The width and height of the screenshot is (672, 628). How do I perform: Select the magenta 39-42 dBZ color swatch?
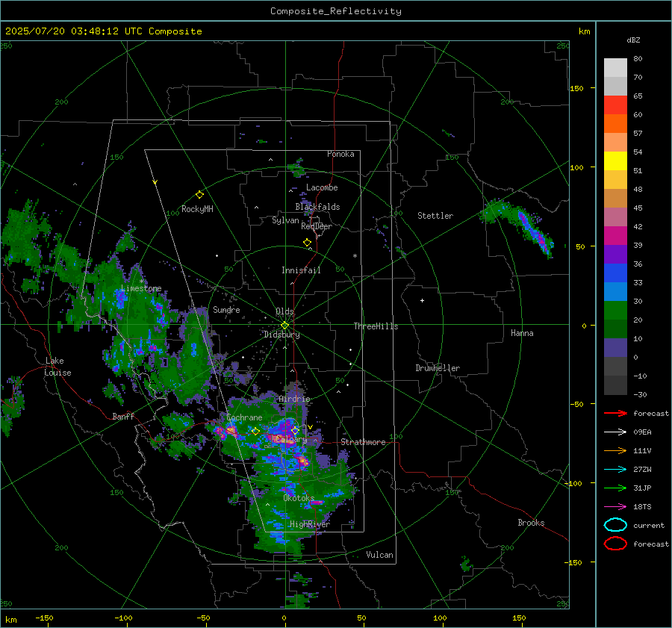pos(615,236)
